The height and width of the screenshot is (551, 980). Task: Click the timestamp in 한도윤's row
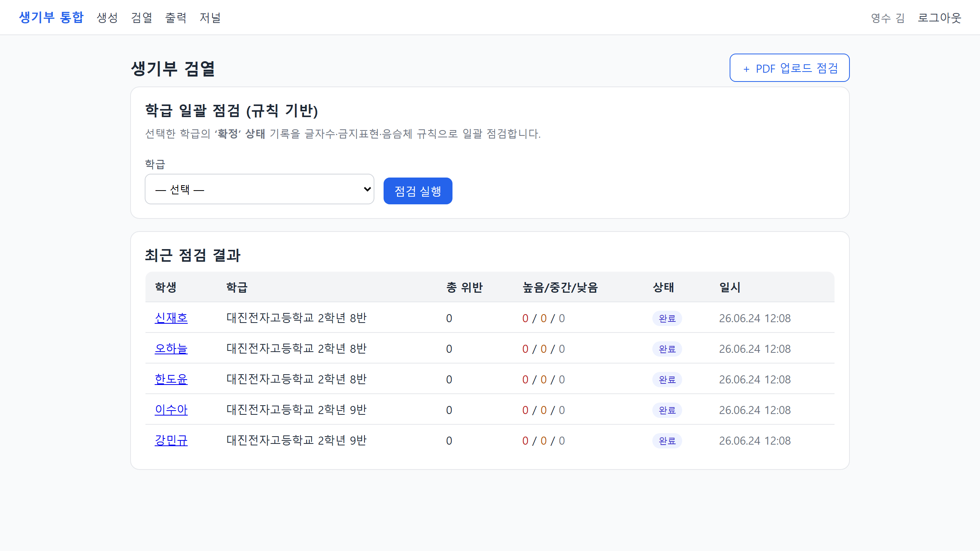coord(755,380)
